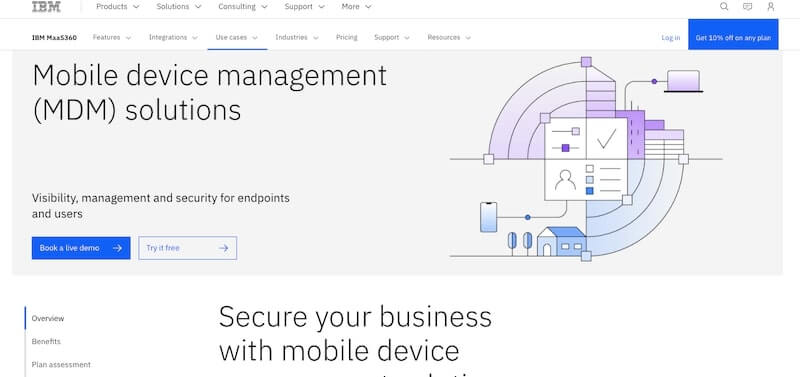Open the user profile icon
Image resolution: width=800 pixels, height=377 pixels.
pos(771,7)
